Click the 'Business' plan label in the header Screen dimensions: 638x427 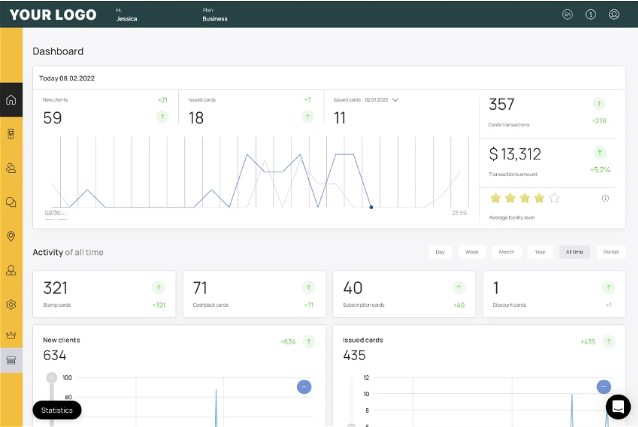point(215,19)
